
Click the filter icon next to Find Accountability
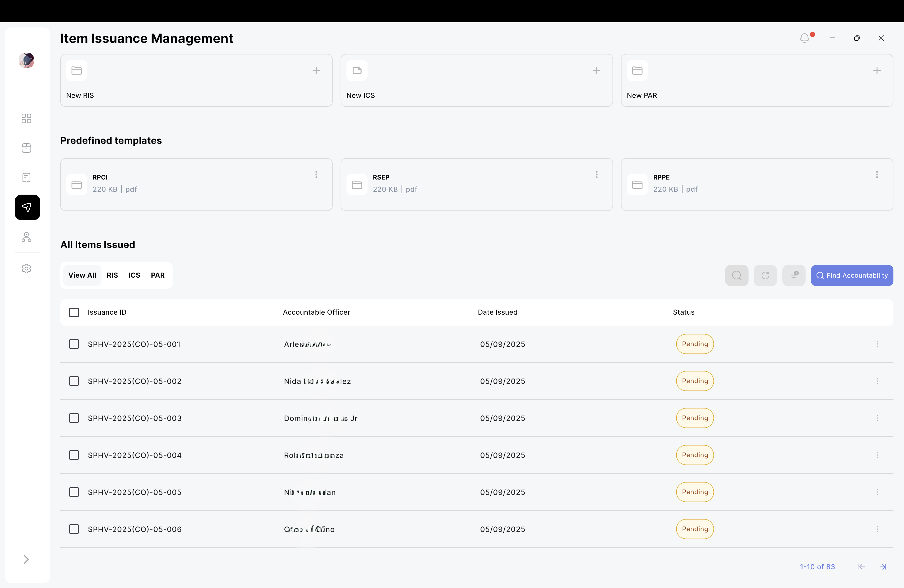click(x=794, y=275)
